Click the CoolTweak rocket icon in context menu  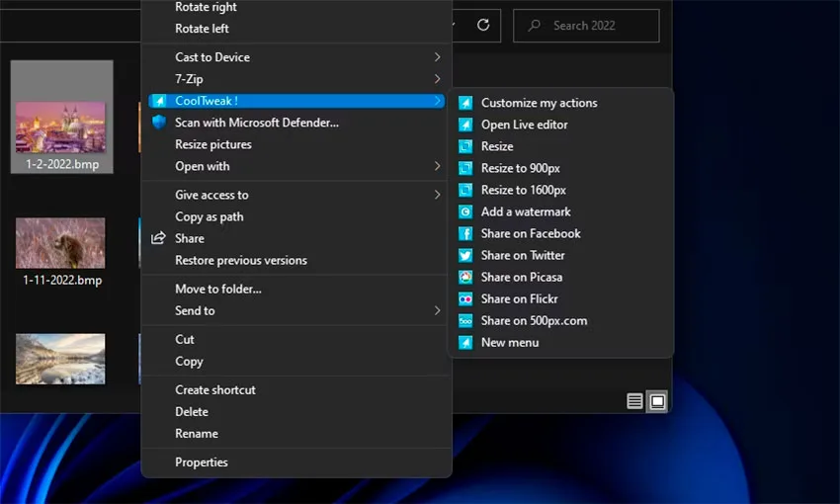(x=159, y=101)
